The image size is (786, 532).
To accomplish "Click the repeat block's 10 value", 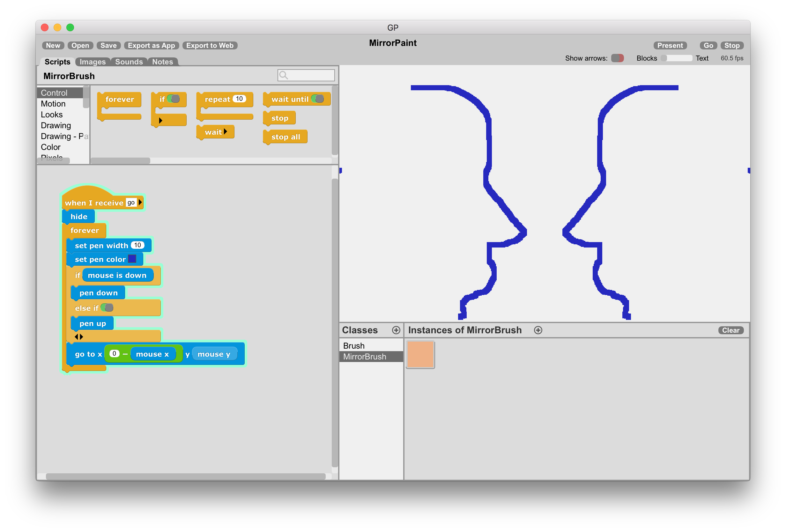I will (239, 99).
